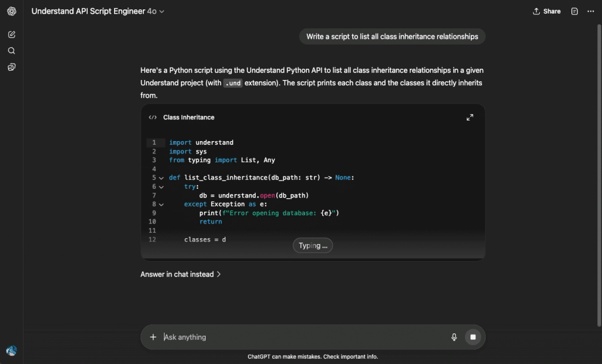Click the code brackets icon beside Class Inheritance
The height and width of the screenshot is (364, 602).
tap(153, 118)
